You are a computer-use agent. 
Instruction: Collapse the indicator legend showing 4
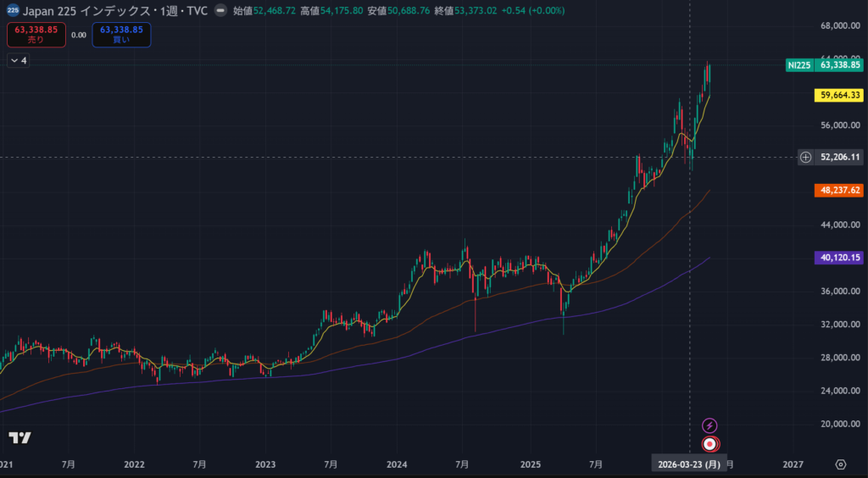[x=19, y=60]
